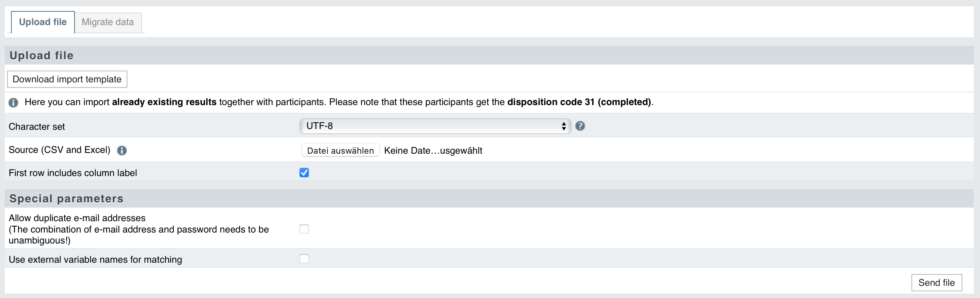This screenshot has width=980, height=298.
Task: Open the help question mark next to Character set
Action: pos(580,126)
